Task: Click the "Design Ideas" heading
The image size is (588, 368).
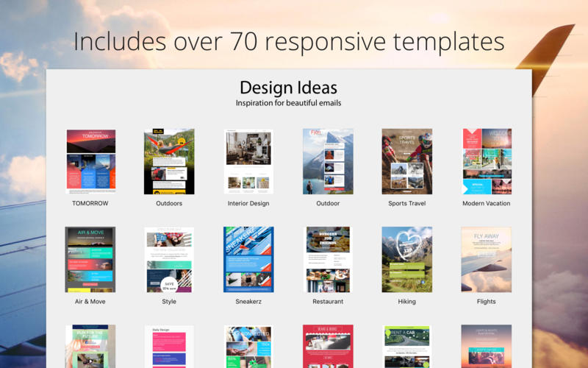Action: pos(288,88)
